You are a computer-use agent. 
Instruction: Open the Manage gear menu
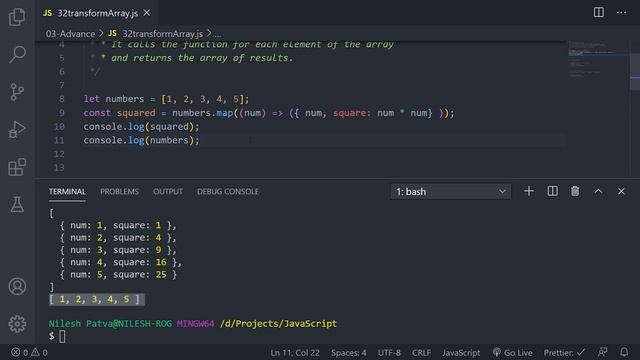click(17, 324)
